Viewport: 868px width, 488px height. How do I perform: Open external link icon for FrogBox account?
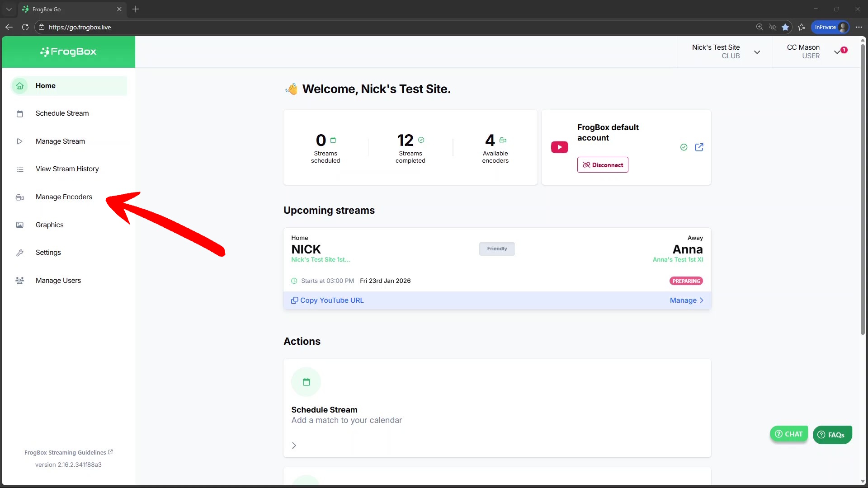point(699,147)
